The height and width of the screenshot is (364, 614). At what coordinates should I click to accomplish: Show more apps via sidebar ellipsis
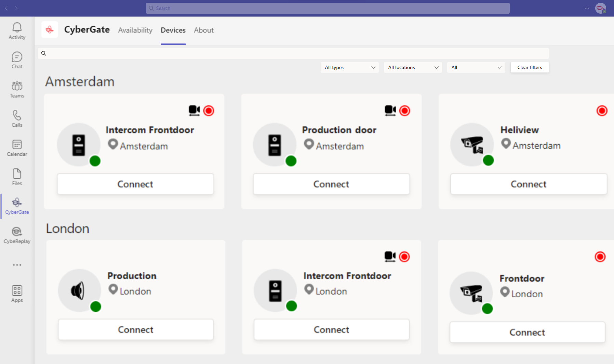[x=17, y=265]
